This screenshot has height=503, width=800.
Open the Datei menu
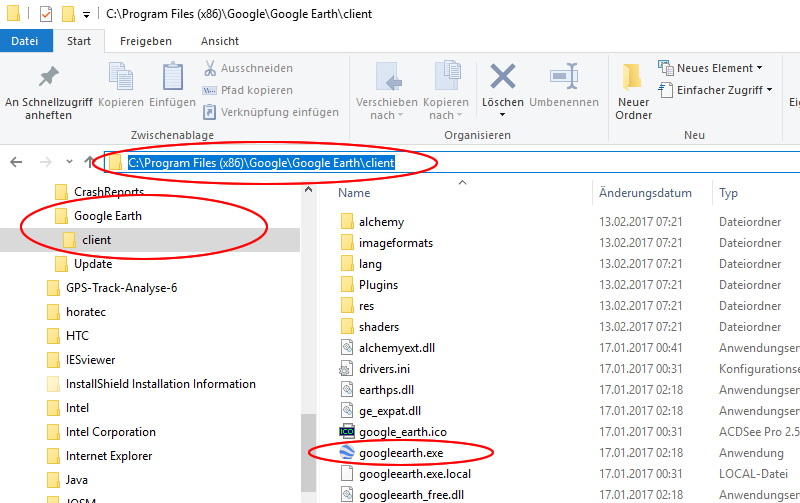(x=25, y=41)
